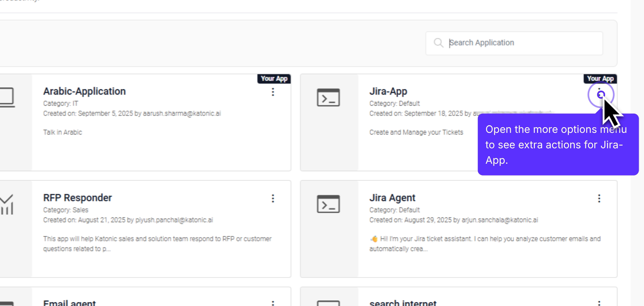Click the waving hand emoji in Jira Agent description
Screen dimensions: 644x306
373,239
